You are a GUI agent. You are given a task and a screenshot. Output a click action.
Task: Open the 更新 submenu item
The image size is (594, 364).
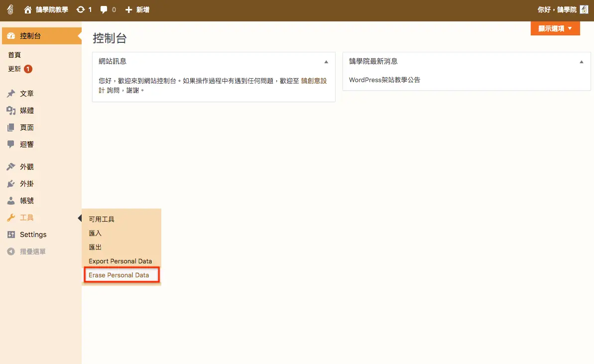click(x=14, y=69)
